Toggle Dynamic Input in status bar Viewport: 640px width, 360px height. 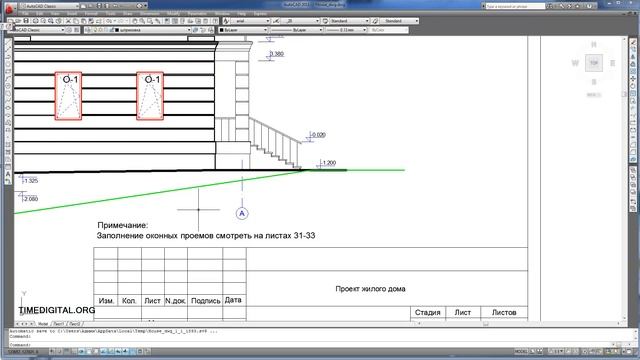[118, 351]
